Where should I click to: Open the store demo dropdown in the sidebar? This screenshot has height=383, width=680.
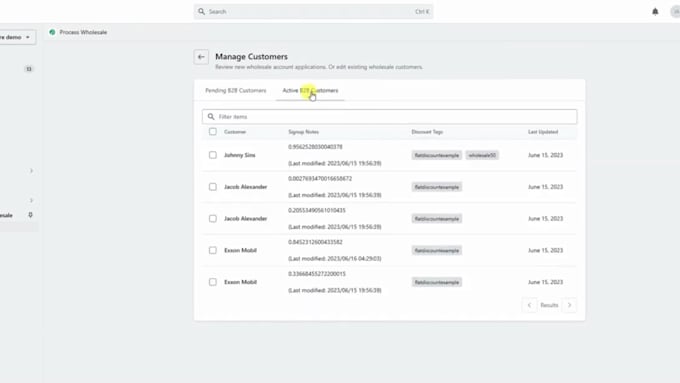(16, 37)
